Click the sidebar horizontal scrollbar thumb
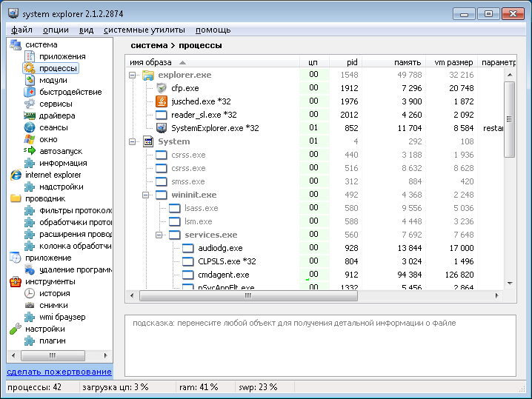Viewport: 532px width, 399px height. (53, 355)
